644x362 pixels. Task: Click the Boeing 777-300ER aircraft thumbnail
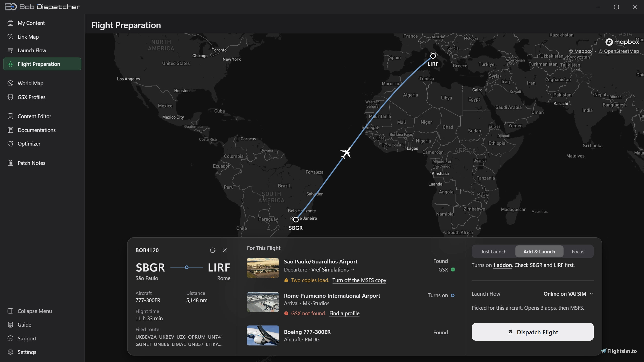coord(263,335)
